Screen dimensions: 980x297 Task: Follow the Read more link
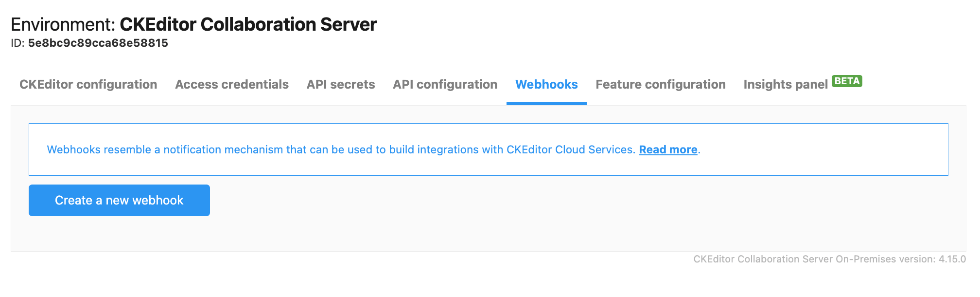[668, 149]
